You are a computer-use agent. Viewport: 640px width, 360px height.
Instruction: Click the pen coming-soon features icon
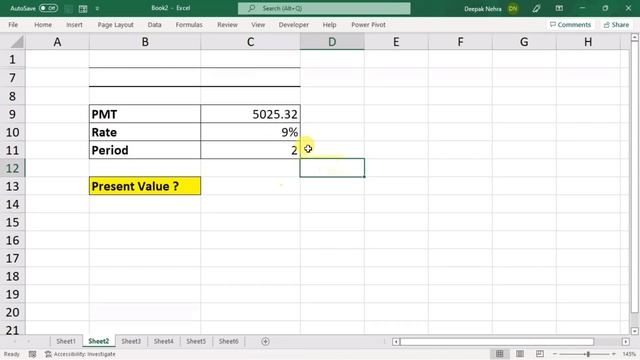[536, 9]
